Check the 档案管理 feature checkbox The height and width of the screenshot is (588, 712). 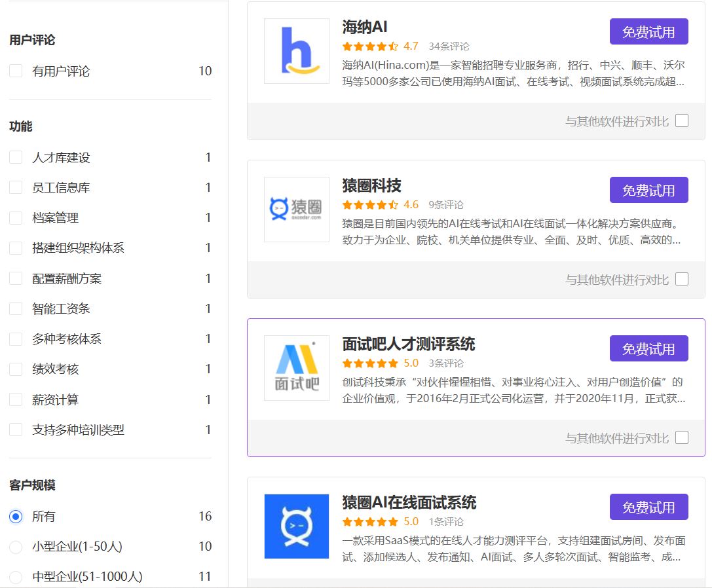point(16,218)
